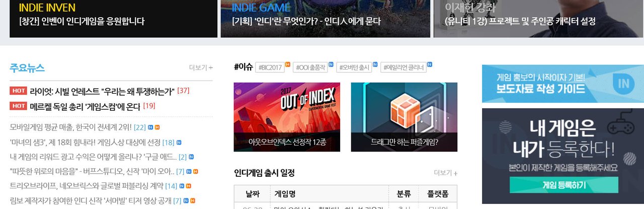
Task: Select the #OOI 출품작 issue tag
Action: point(310,67)
